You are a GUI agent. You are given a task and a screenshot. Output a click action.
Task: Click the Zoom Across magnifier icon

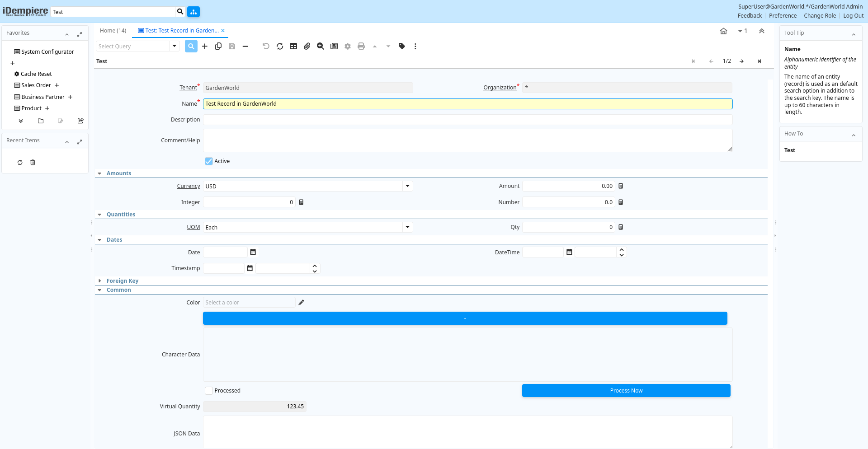coord(321,46)
